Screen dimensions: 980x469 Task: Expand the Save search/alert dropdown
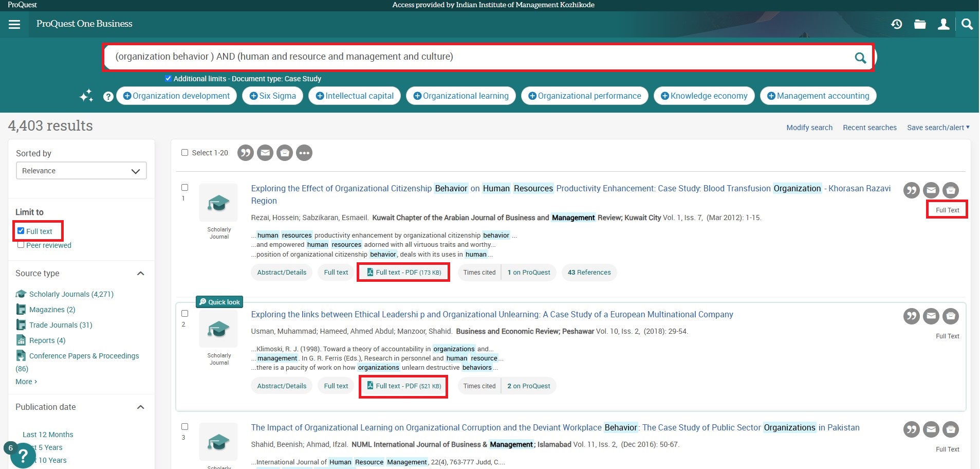pos(938,128)
